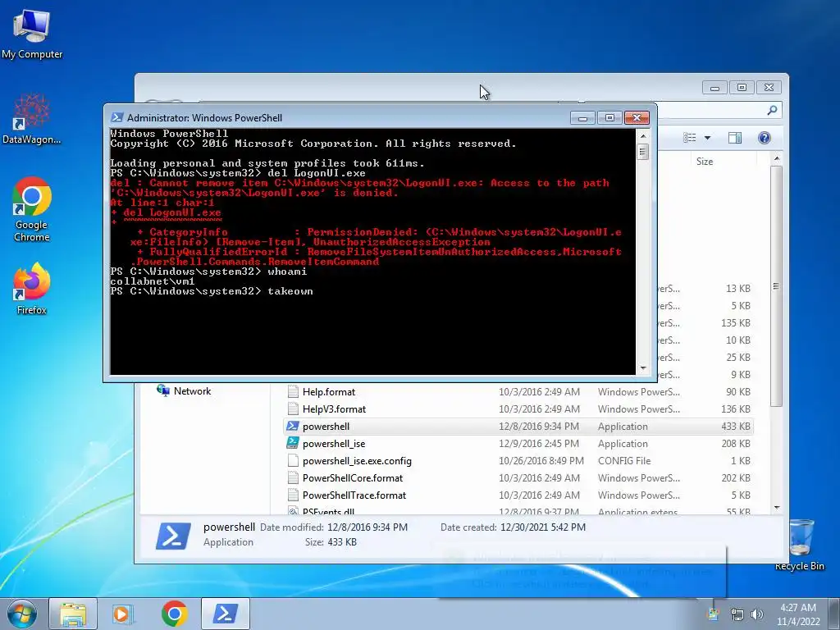Click CONFIG File type cell

click(624, 461)
